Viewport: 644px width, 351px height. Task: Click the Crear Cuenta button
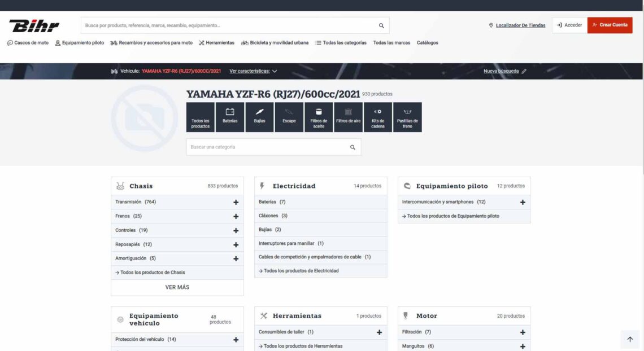coord(610,25)
